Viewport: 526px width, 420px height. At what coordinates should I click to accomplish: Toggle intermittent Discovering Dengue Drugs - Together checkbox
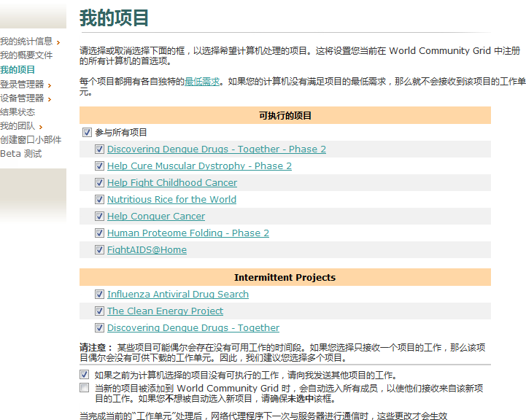(x=99, y=328)
